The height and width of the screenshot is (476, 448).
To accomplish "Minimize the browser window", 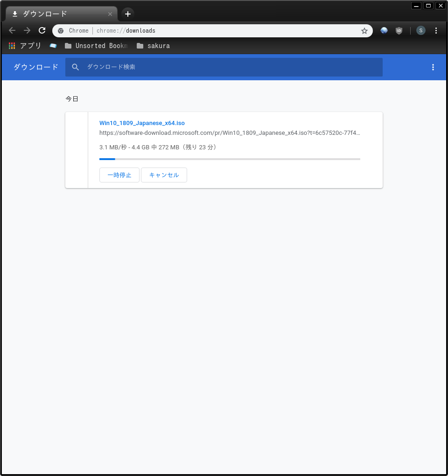I will click(x=416, y=6).
